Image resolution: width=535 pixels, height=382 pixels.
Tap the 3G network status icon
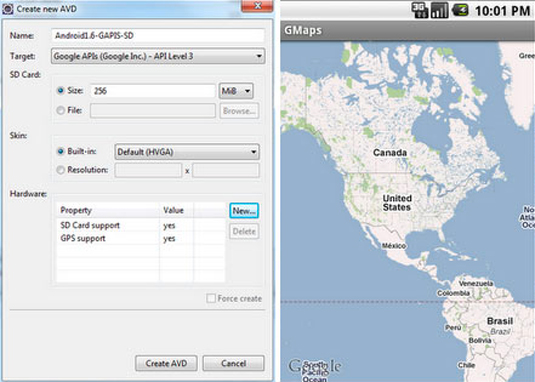tap(420, 11)
